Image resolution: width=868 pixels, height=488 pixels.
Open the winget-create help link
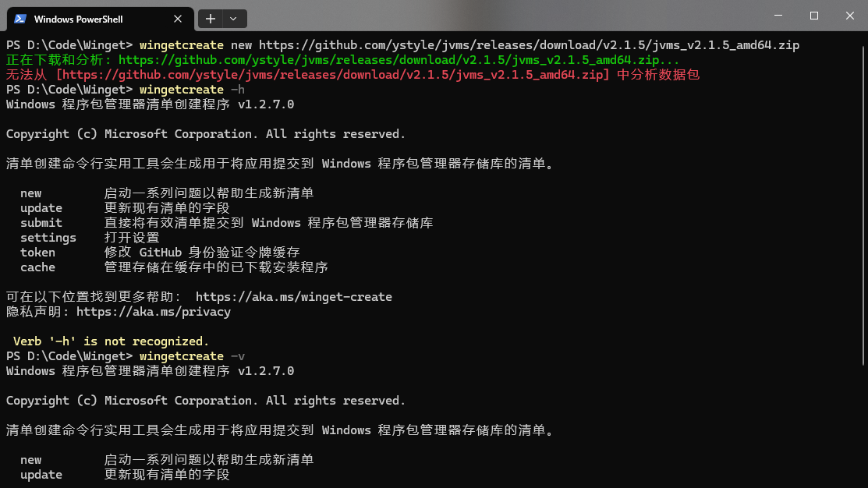295,296
